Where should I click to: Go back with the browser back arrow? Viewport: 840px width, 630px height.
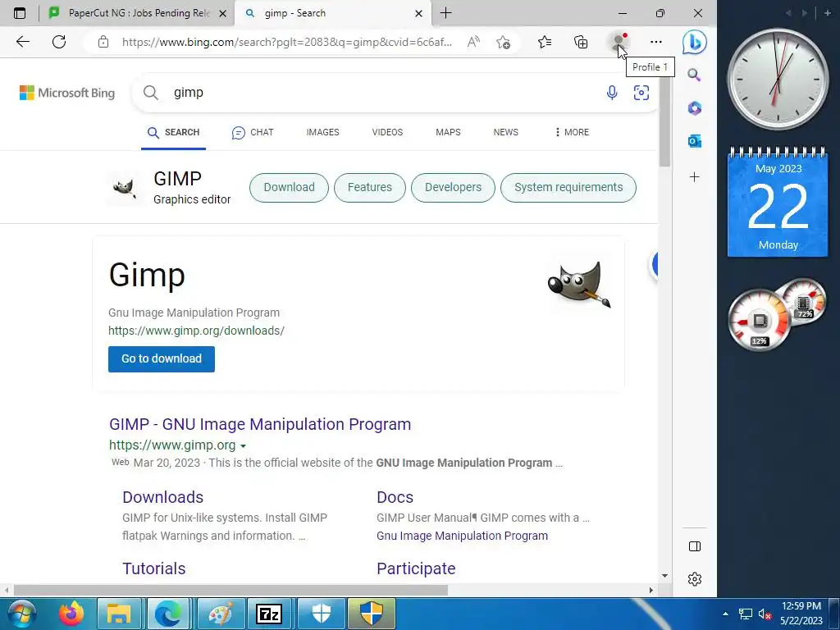(22, 42)
